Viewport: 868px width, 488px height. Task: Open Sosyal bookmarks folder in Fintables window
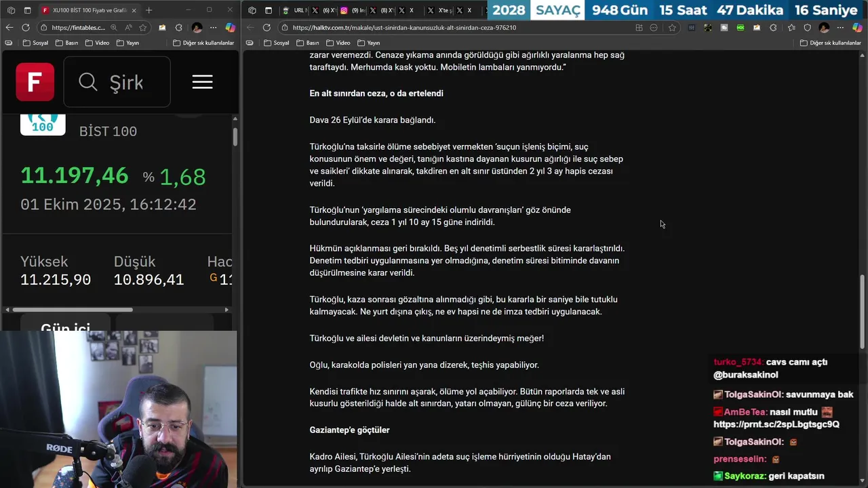[35, 43]
